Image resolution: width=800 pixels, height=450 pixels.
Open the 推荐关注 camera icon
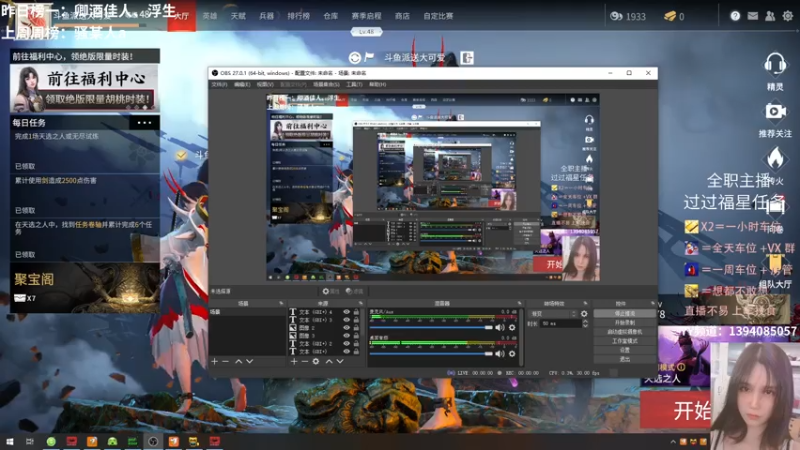pyautogui.click(x=775, y=111)
